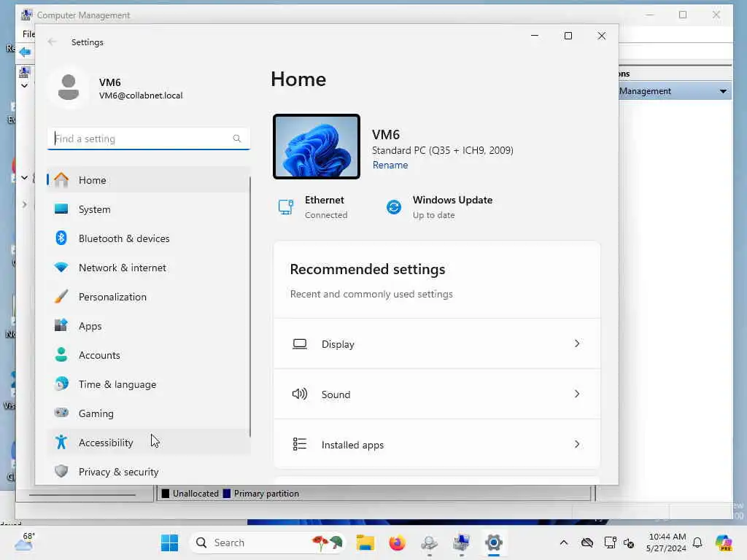Click the Standard PC (Q35 + ICH9, 2009) text

[x=443, y=150]
